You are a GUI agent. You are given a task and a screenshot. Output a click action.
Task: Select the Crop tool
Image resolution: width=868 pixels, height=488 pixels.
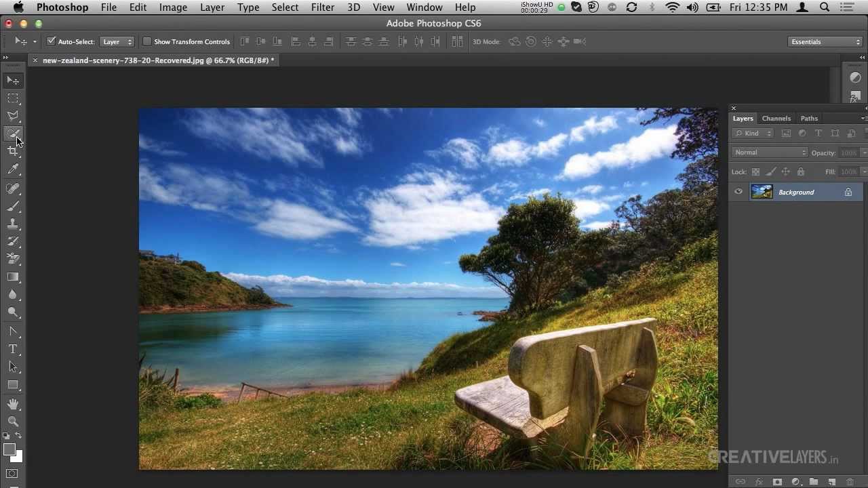pos(13,152)
